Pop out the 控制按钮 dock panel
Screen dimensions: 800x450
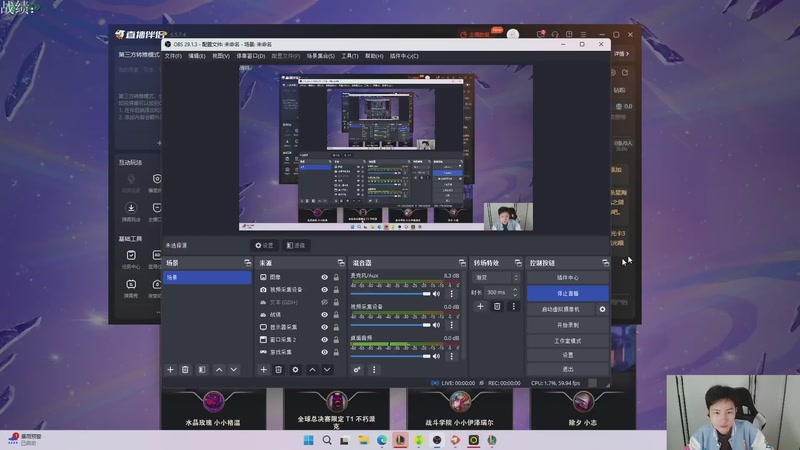[x=606, y=263]
